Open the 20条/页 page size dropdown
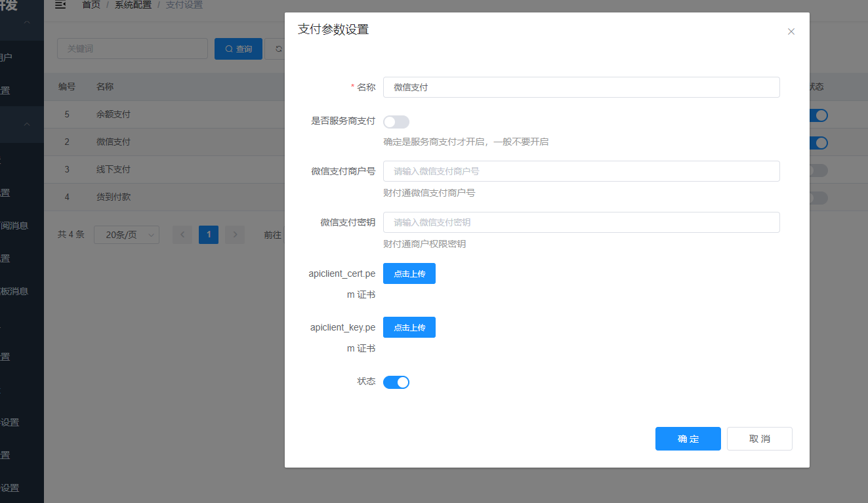This screenshot has height=503, width=868. 127,235
